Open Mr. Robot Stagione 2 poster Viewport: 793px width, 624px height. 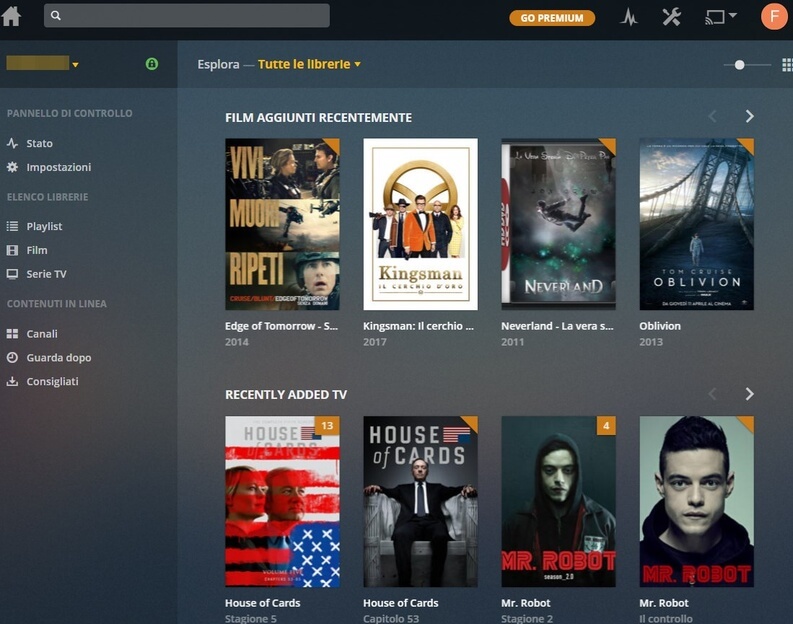click(x=558, y=502)
